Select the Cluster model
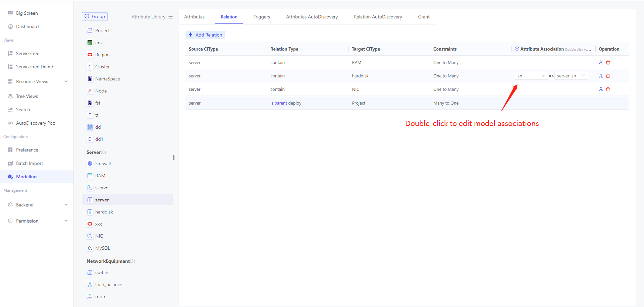The width and height of the screenshot is (644, 307). click(127, 67)
